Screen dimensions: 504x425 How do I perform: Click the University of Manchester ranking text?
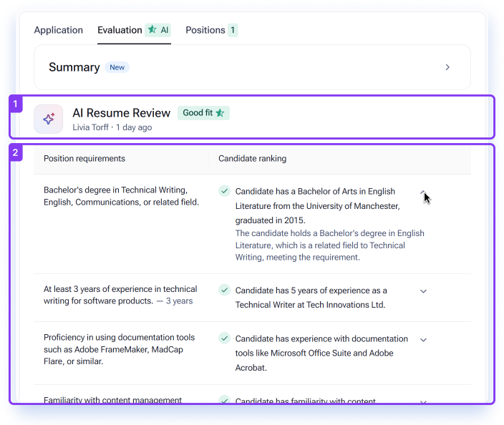[317, 206]
